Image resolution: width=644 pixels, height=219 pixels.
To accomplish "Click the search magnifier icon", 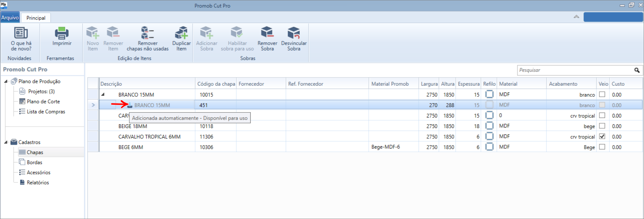I will (x=637, y=70).
